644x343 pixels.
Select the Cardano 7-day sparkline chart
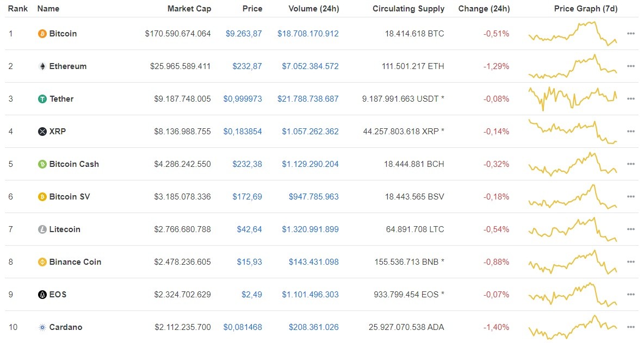(572, 327)
